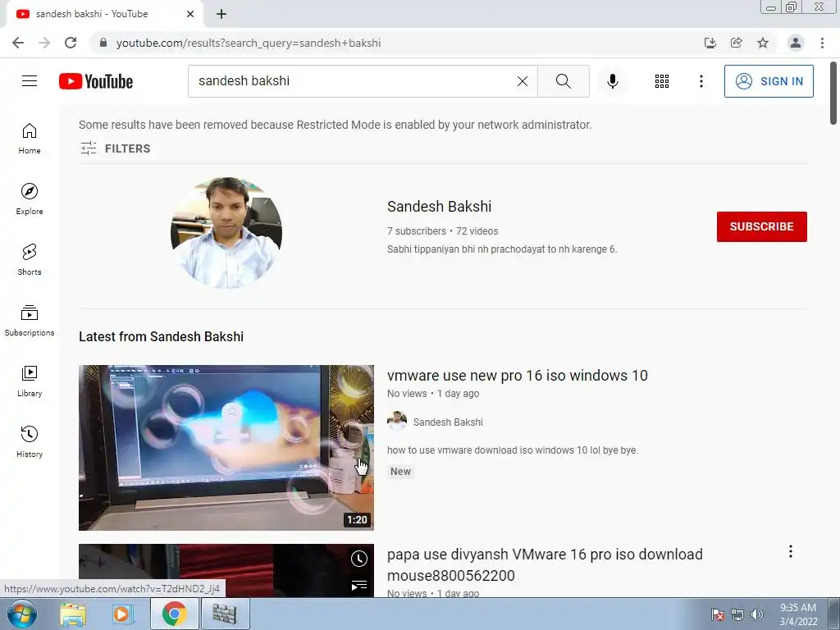Viewport: 840px width, 630px height.
Task: Click the YouTube logo
Action: coord(96,81)
